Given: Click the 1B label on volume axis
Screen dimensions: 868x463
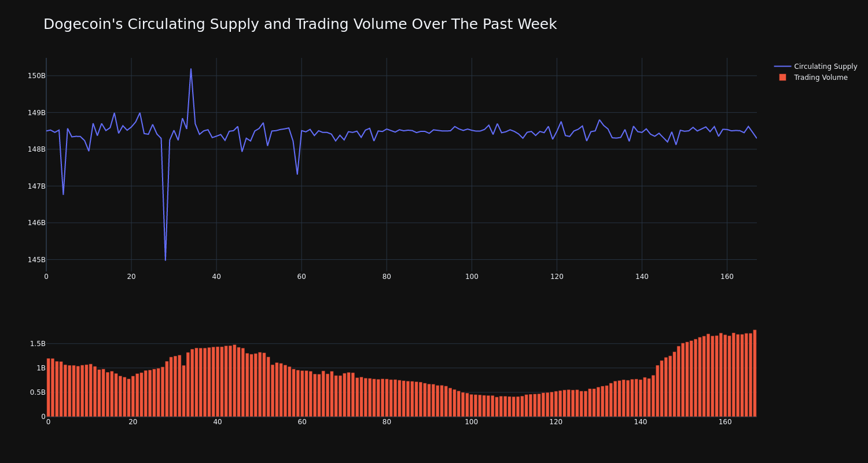Looking at the screenshot, I should tap(41, 368).
